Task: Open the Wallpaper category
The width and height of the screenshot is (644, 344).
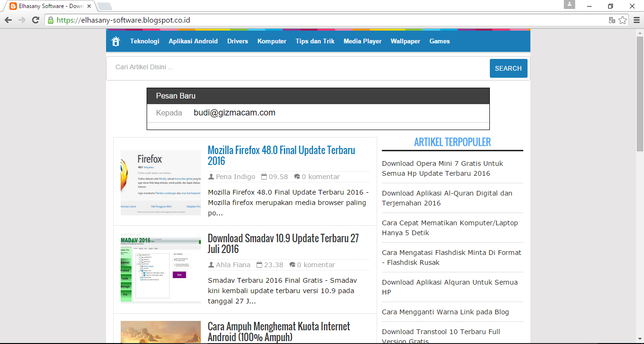Action: [x=405, y=41]
